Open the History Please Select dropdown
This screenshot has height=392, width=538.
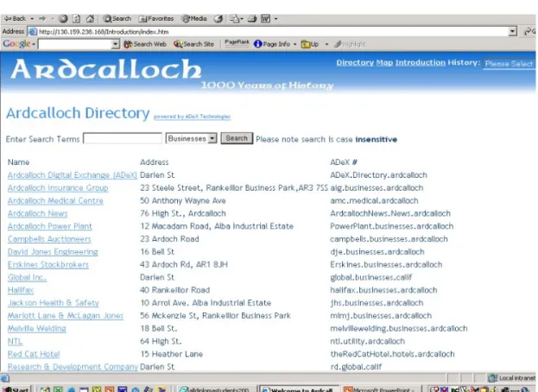(510, 64)
